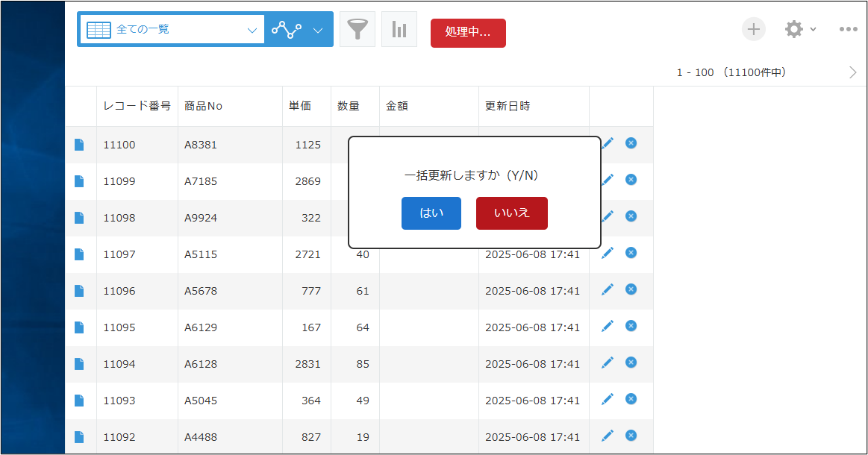Image resolution: width=868 pixels, height=455 pixels.
Task: Go to next page of records
Action: click(x=853, y=72)
